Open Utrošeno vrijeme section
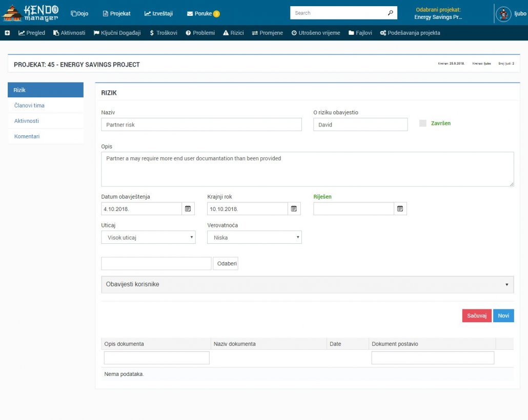This screenshot has width=528, height=420. [x=316, y=33]
